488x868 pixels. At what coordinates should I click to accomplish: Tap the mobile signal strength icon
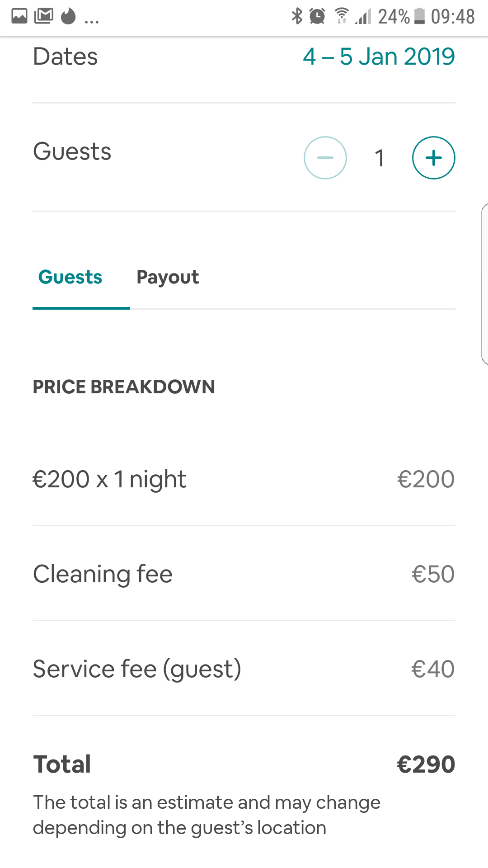363,16
